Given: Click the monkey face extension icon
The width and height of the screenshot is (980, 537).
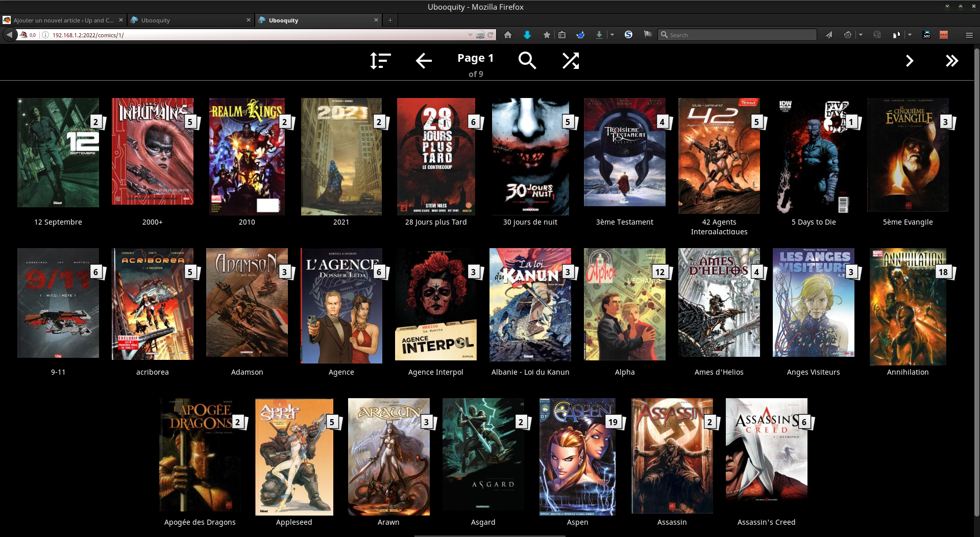Looking at the screenshot, I should 848,35.
